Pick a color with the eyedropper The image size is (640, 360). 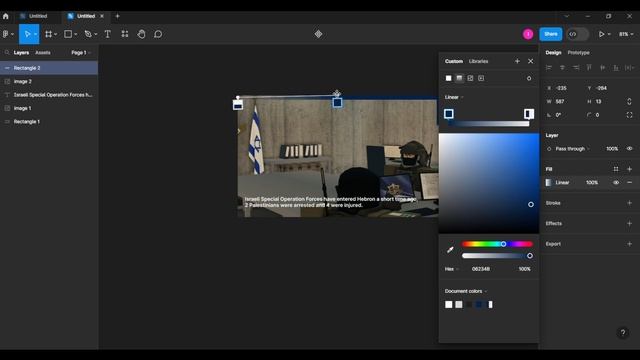pos(450,249)
